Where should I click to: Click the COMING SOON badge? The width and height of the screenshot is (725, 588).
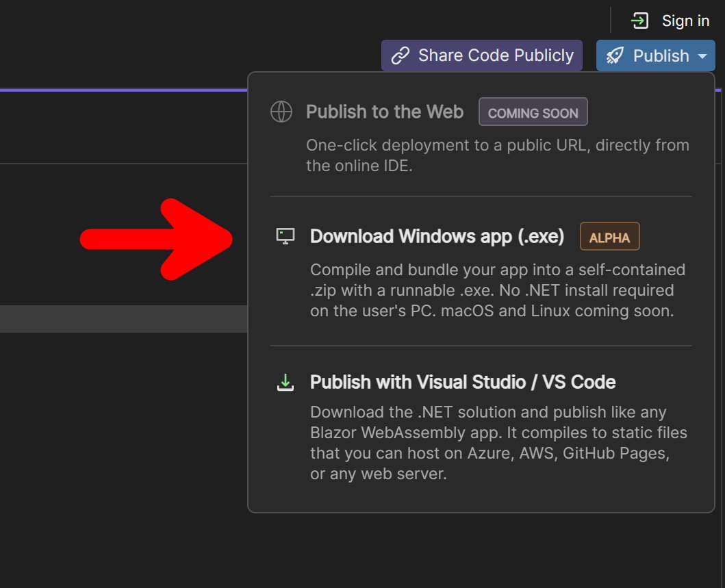pos(533,112)
